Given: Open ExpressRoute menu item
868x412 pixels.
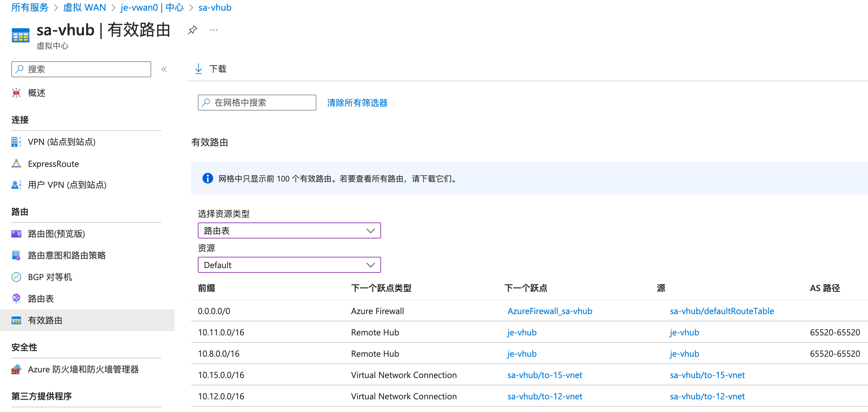Looking at the screenshot, I should tap(53, 164).
